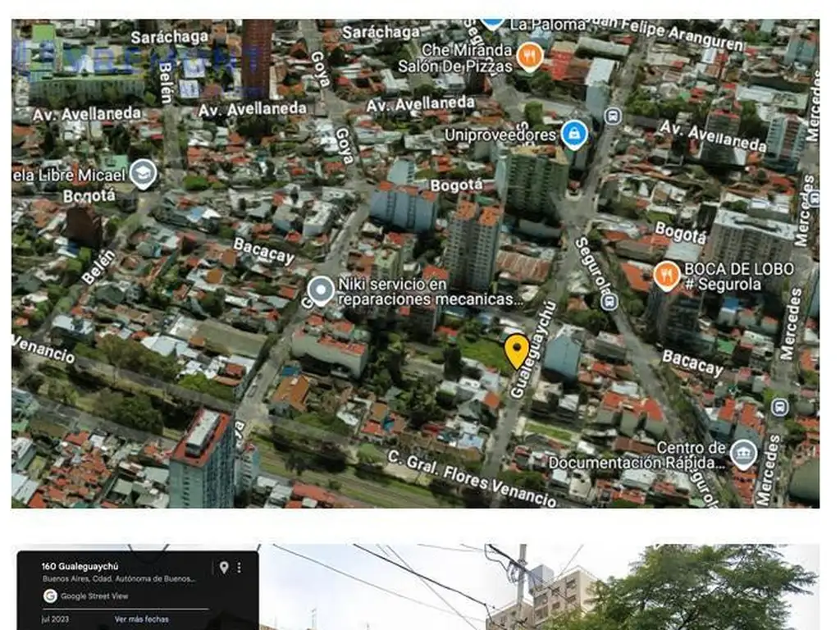The image size is (840, 630).
Task: Click the bus stop icon on Av. Avellaneda
Action: (612, 116)
